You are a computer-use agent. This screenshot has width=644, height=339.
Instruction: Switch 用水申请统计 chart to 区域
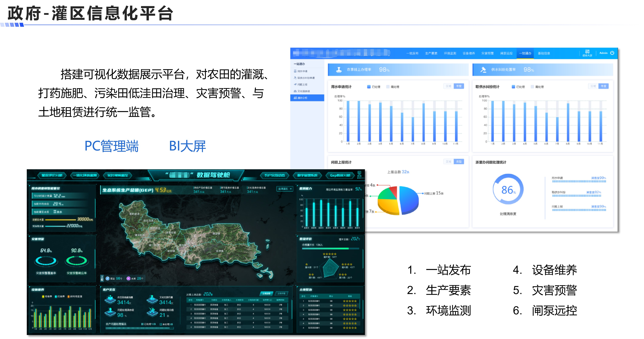(448, 86)
